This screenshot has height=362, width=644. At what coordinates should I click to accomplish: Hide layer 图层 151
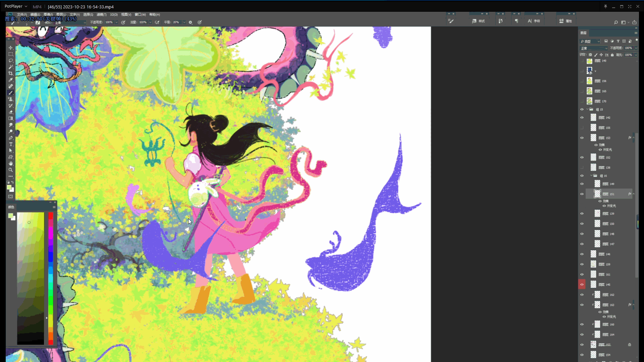pyautogui.click(x=582, y=194)
